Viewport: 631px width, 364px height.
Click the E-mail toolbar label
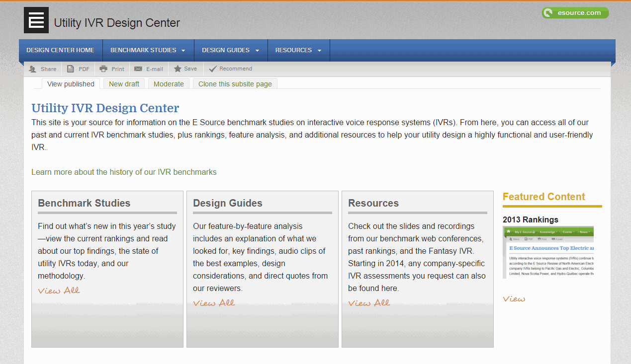155,69
